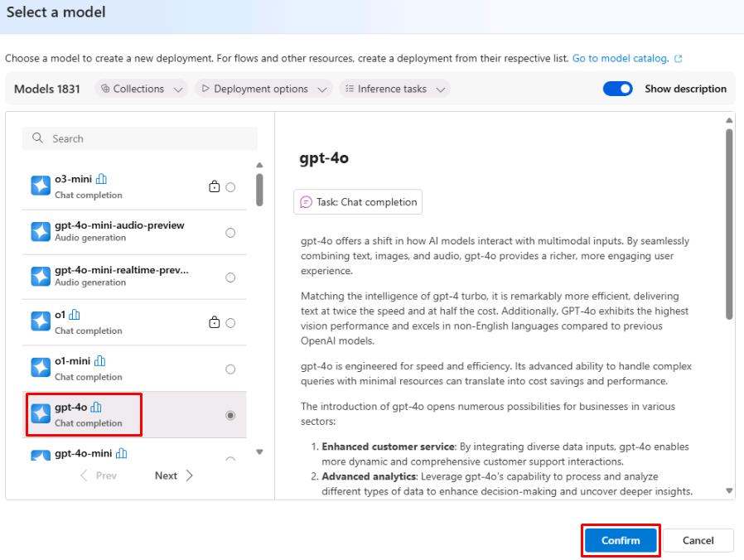Click the description pane scroll-down arrow
The image size is (744, 560).
click(x=729, y=490)
